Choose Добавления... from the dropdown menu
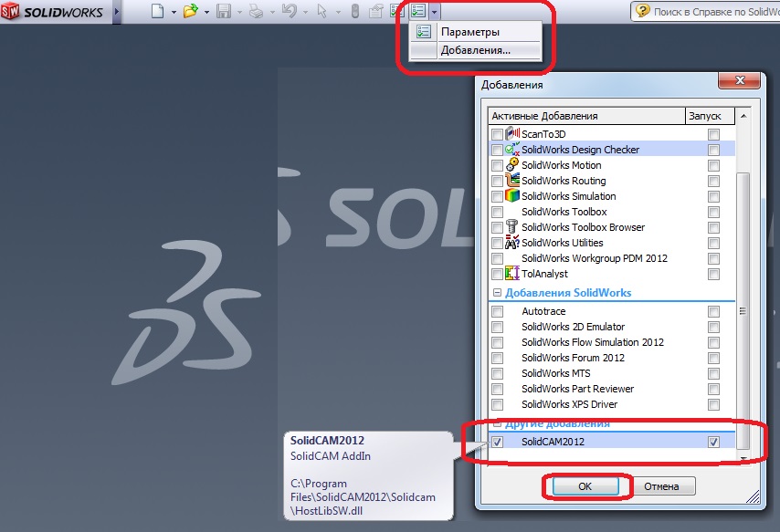The width and height of the screenshot is (780, 532). (475, 50)
